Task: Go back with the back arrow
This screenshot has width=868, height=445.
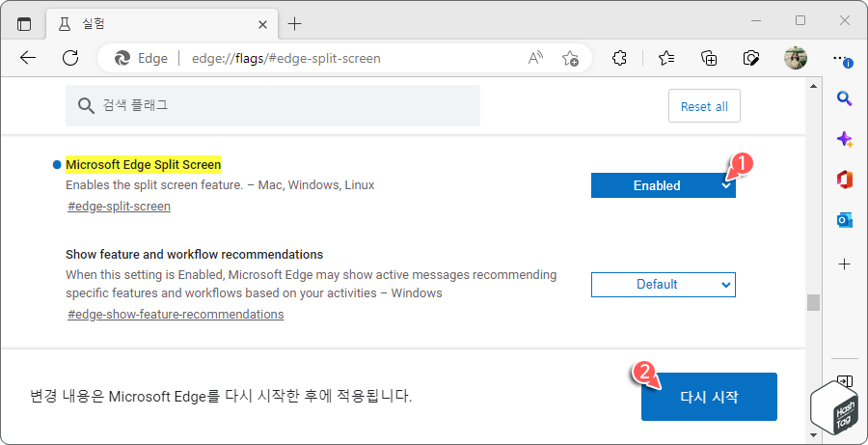Action: coord(28,58)
